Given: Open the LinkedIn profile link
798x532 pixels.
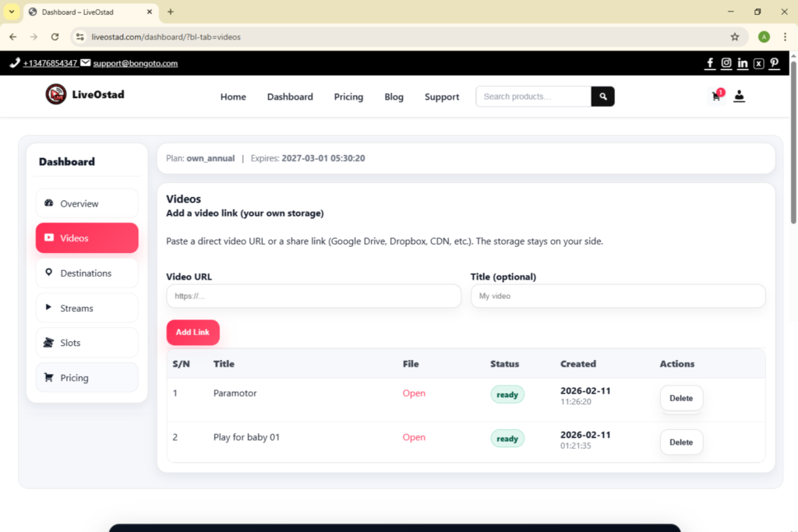Looking at the screenshot, I should click(742, 63).
